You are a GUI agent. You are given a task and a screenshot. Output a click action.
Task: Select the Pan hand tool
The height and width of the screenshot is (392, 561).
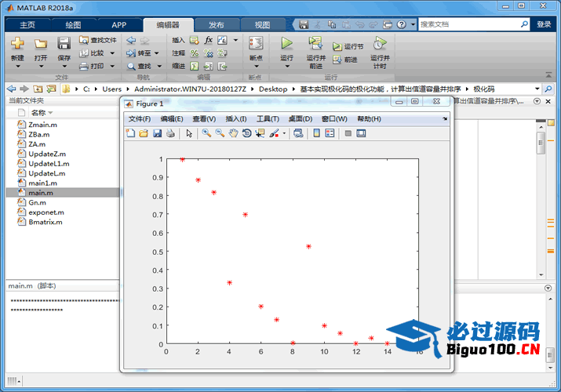[x=233, y=133]
